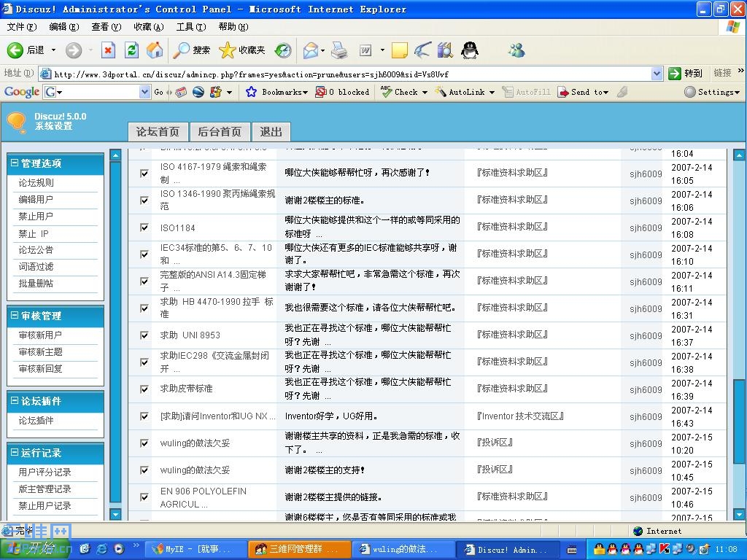Switch to 三维网管理群 taskbar window
747x560 pixels.
(x=300, y=549)
